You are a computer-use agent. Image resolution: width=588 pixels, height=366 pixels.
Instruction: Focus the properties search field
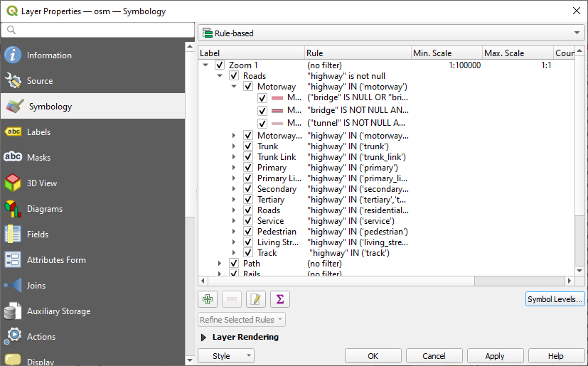[97, 30]
